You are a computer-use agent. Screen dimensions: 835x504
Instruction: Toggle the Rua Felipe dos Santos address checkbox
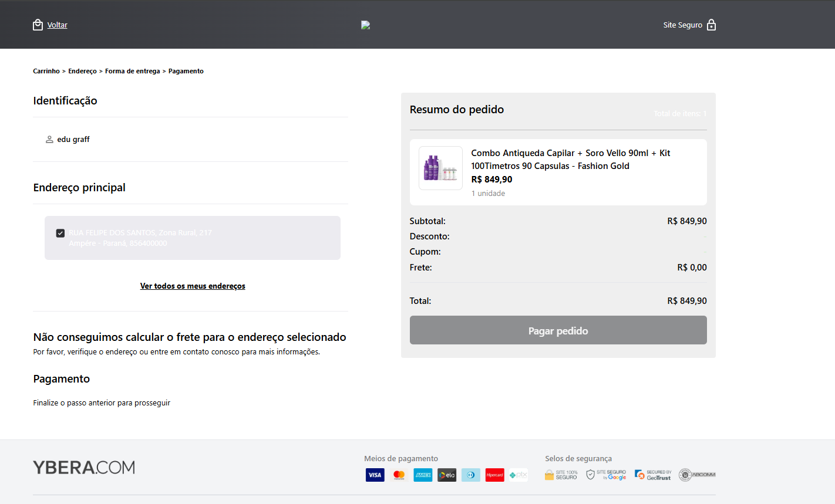60,233
